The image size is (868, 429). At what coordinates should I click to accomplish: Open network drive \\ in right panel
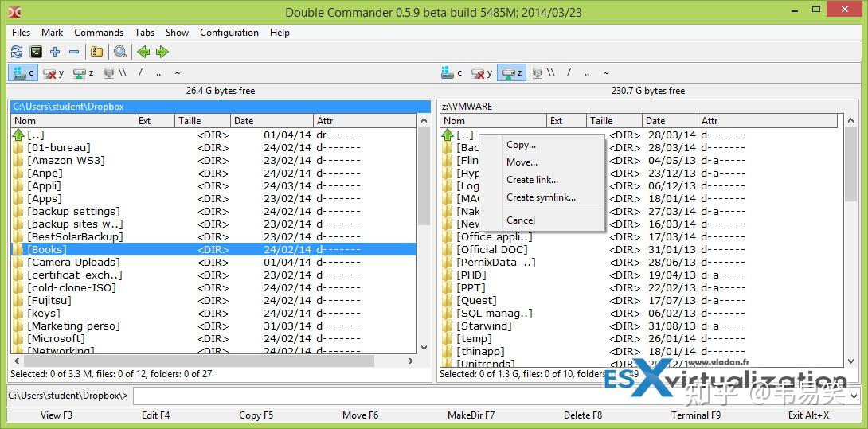pos(543,72)
